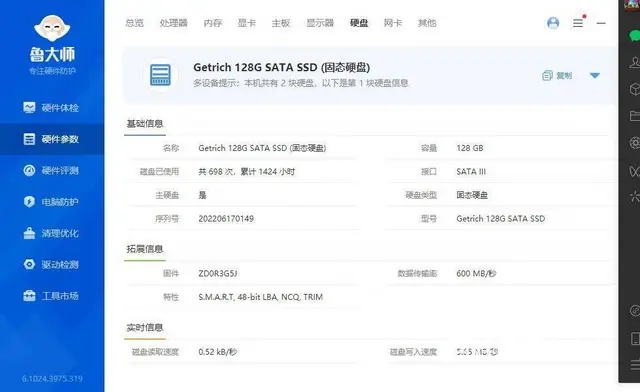Click the capacity value 128 GB
This screenshot has height=392, width=640.
470,148
